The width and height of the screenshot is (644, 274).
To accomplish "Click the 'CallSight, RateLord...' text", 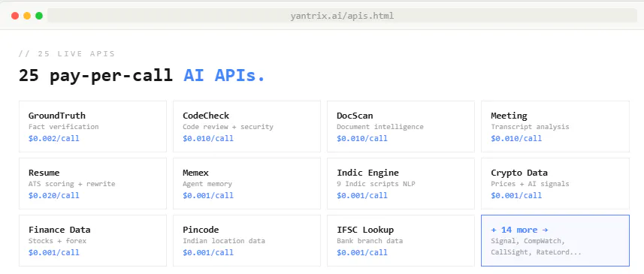I will pos(536,252).
